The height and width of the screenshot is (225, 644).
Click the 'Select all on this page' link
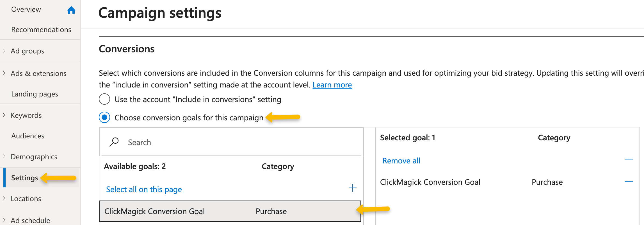144,189
